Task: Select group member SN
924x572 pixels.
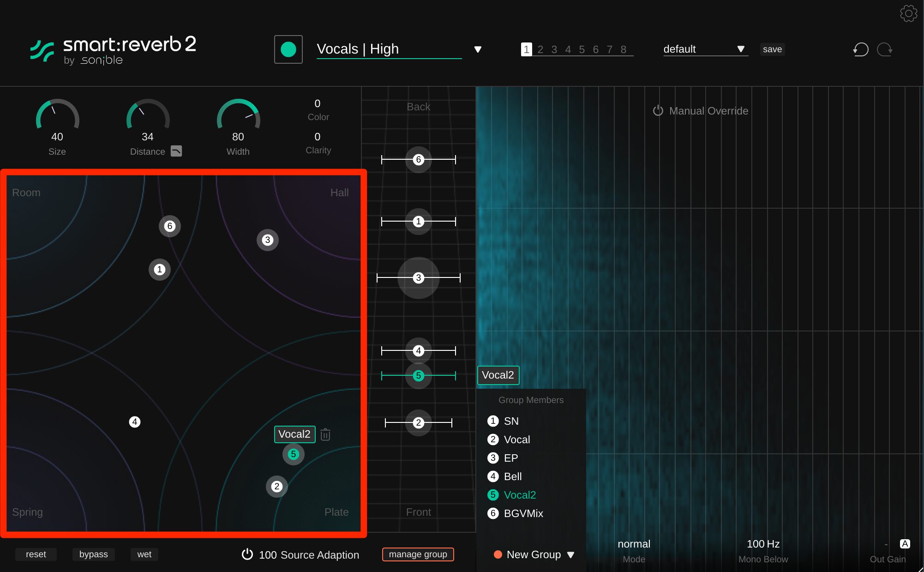Action: click(x=503, y=421)
